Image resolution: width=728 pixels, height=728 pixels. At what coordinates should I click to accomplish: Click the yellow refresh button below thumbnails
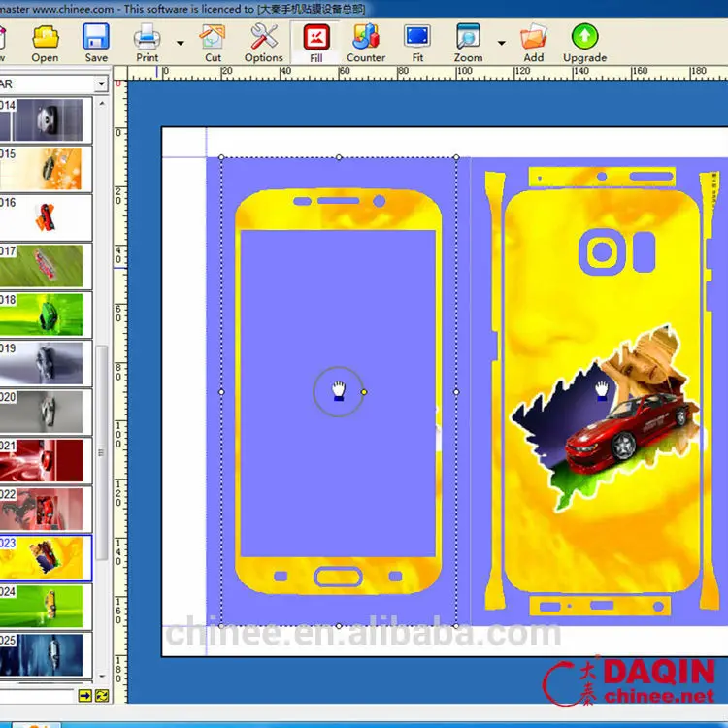click(x=101, y=696)
